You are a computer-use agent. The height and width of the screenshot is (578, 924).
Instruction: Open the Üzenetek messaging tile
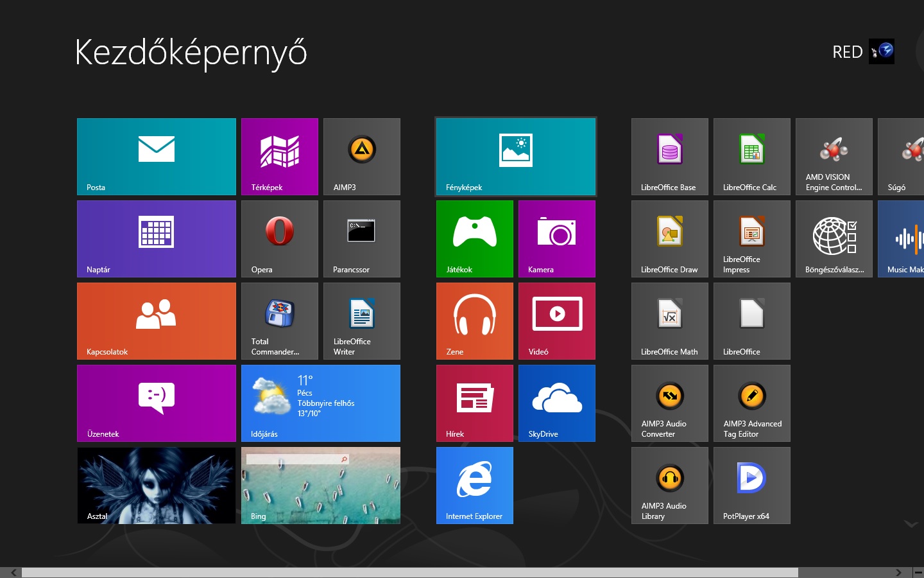coord(157,403)
